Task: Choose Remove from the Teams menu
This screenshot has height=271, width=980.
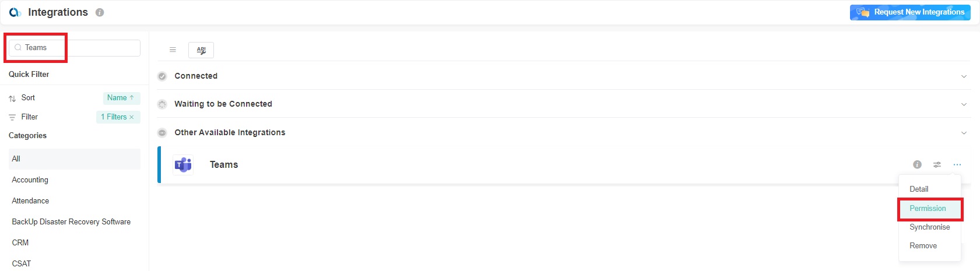Action: (x=923, y=246)
